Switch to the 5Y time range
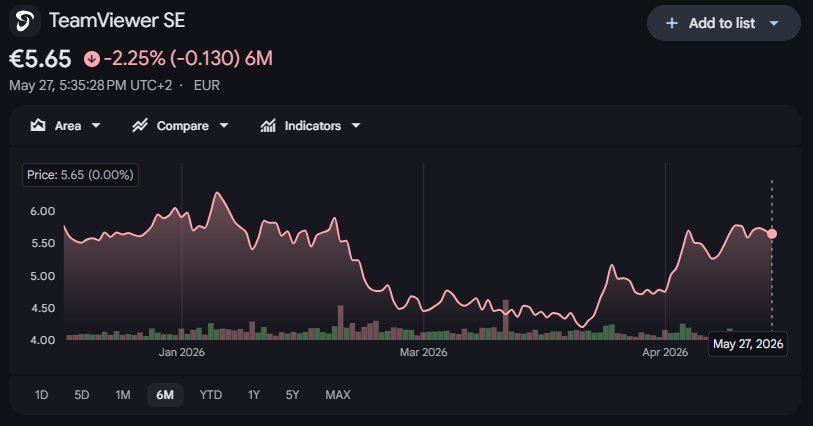Screen dimensions: 813x426 (292, 395)
